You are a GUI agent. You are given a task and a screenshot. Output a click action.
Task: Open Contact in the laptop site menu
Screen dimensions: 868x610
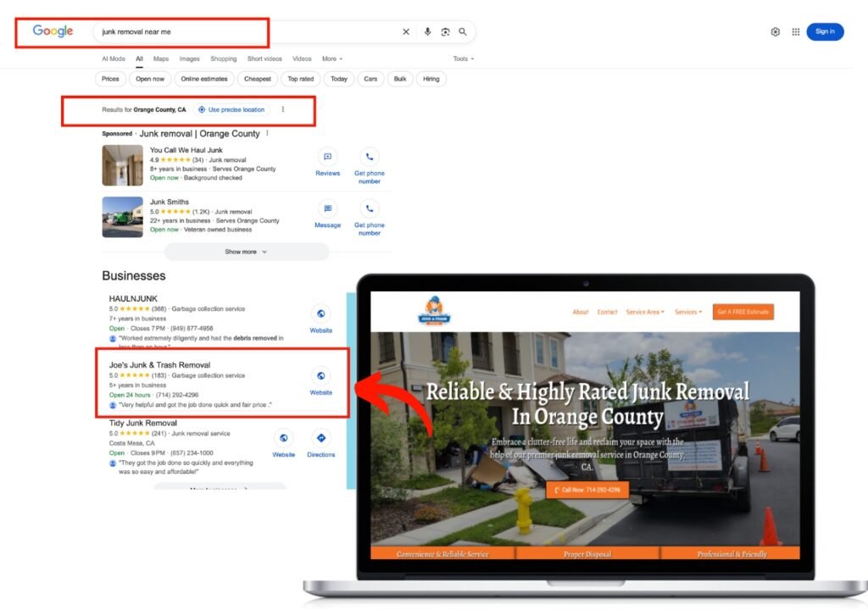607,312
